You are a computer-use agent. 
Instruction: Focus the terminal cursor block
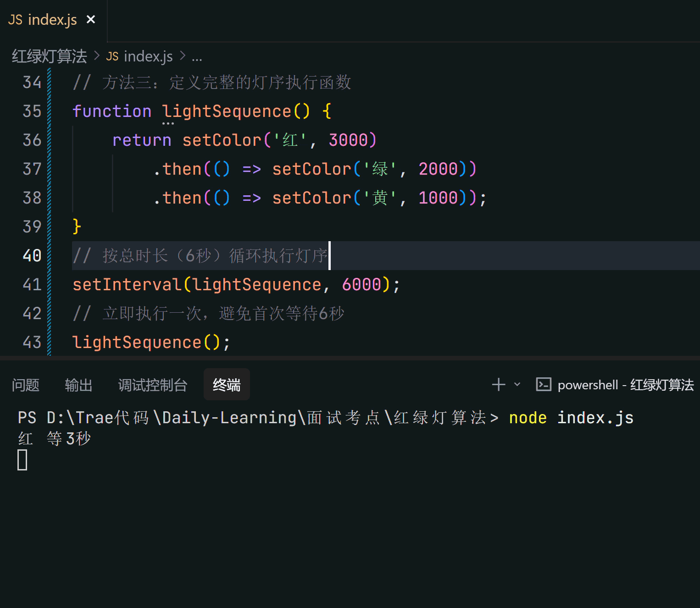(x=22, y=460)
